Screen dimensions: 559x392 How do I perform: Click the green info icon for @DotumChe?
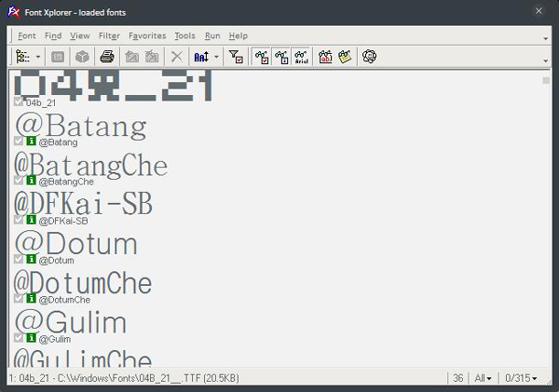[32, 298]
